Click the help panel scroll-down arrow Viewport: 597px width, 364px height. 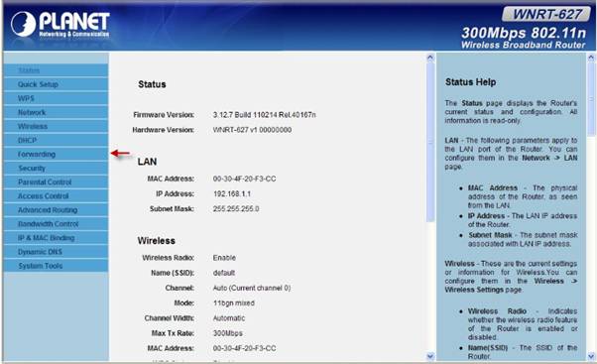pyautogui.click(x=591, y=356)
